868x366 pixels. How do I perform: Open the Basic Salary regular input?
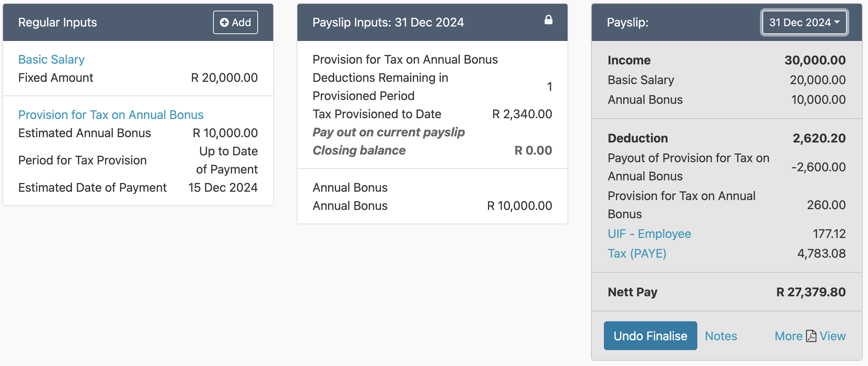tap(51, 59)
